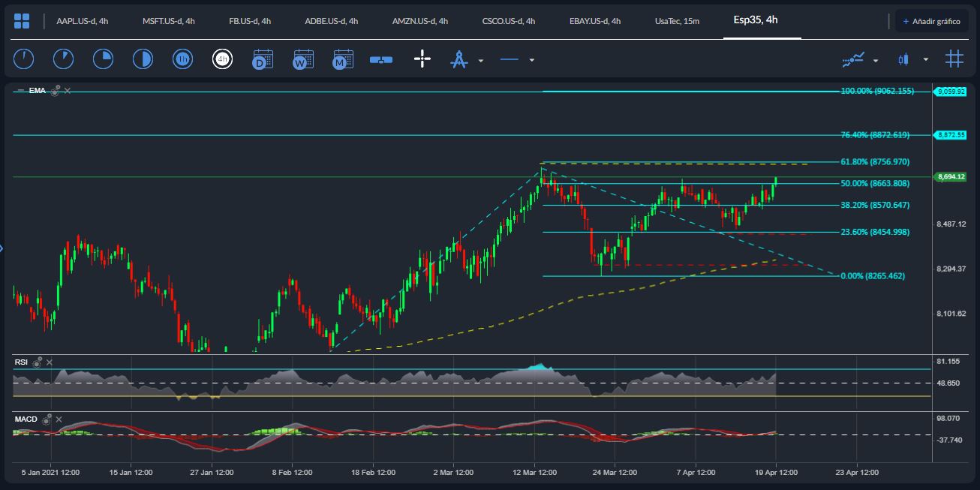The image size is (980, 490).
Task: Open the candlestick chart type dropdown
Action: pyautogui.click(x=925, y=59)
